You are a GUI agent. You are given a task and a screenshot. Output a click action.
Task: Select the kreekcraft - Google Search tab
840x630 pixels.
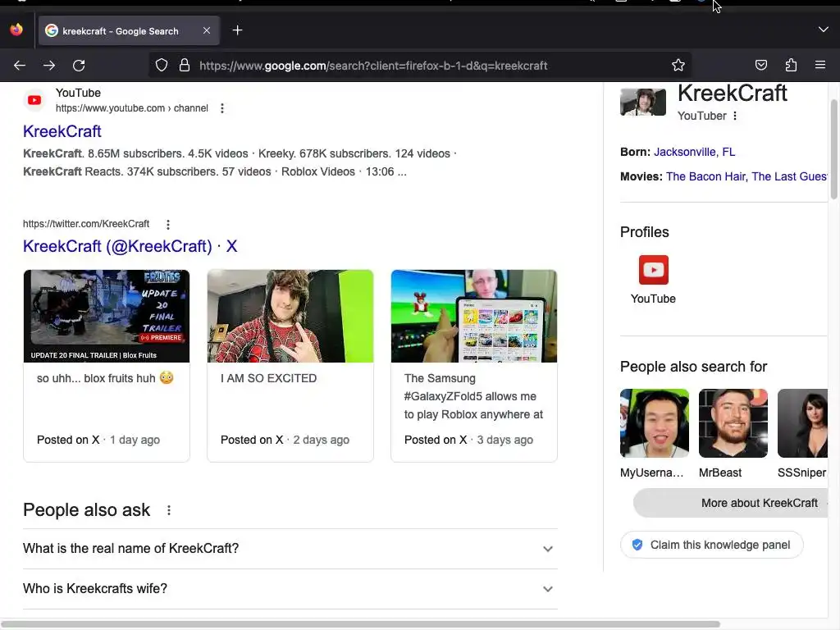[x=127, y=30]
